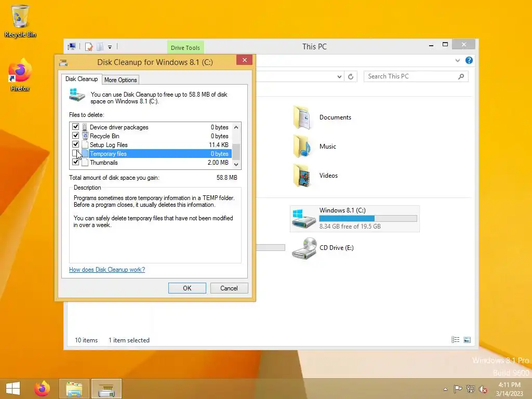Open the address bar history dropdown
The height and width of the screenshot is (399, 532).
coord(339,77)
